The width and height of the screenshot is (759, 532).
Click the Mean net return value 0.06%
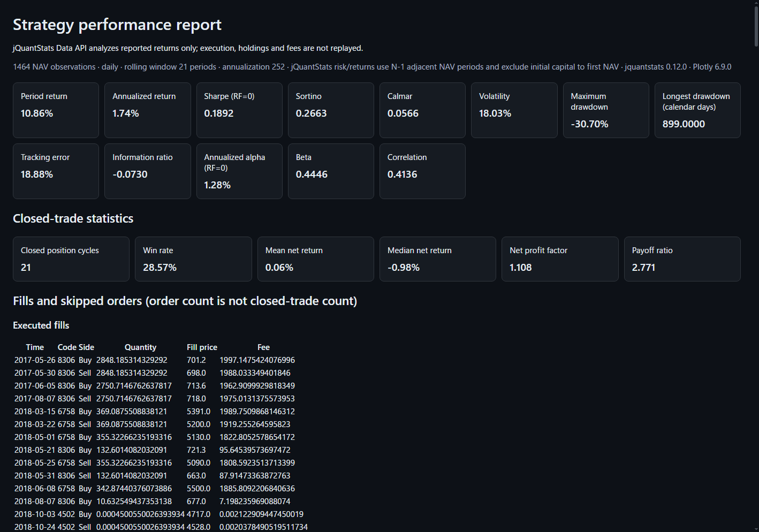tap(279, 268)
